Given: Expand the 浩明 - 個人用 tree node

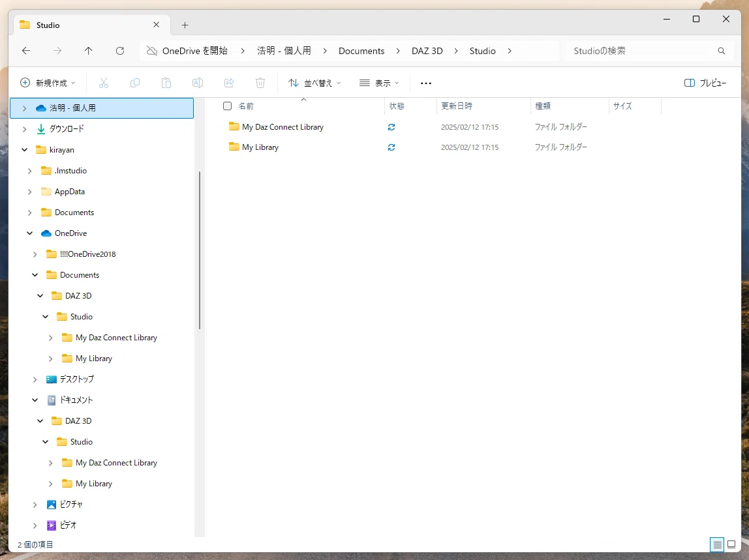Looking at the screenshot, I should 24,108.
